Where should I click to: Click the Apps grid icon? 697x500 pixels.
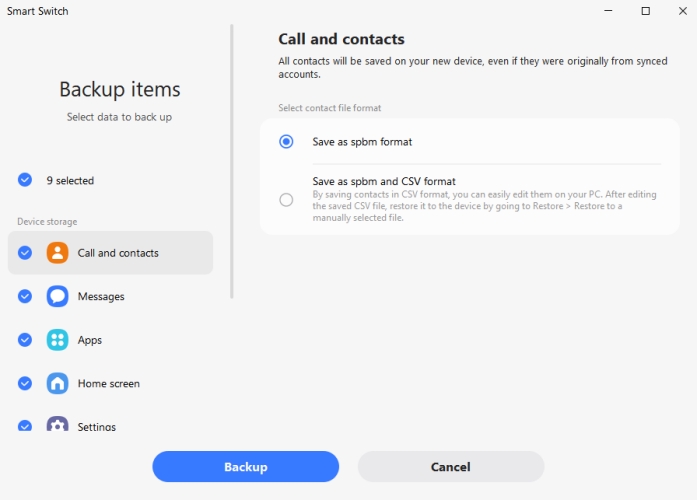pyautogui.click(x=58, y=340)
